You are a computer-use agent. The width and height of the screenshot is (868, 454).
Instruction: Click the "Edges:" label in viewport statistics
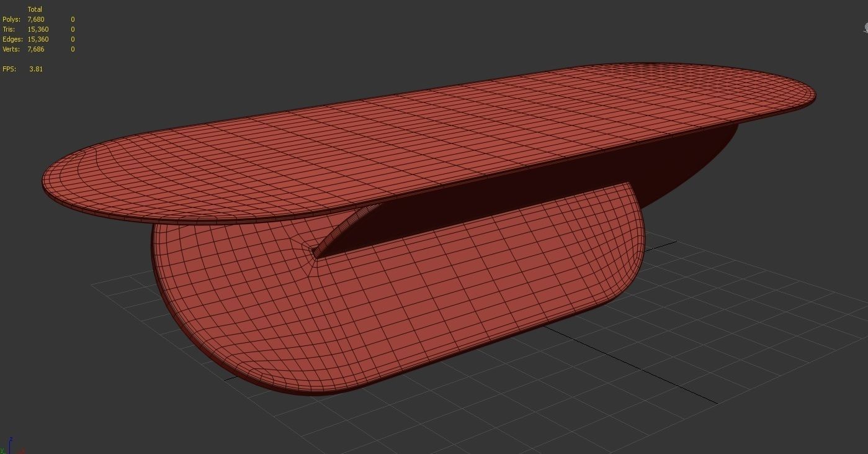point(12,39)
